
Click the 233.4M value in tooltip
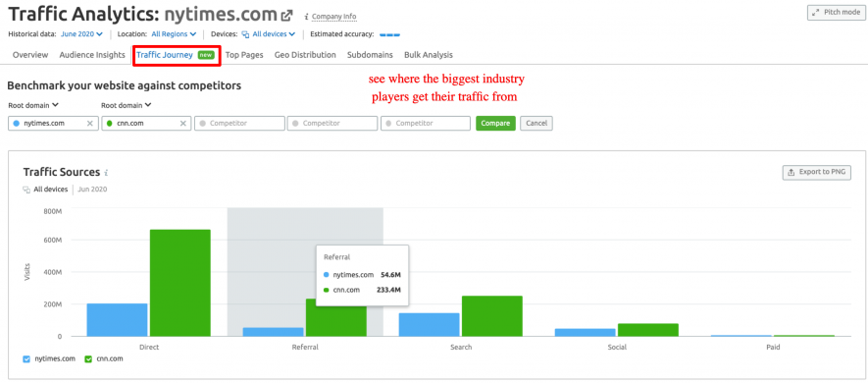[388, 290]
